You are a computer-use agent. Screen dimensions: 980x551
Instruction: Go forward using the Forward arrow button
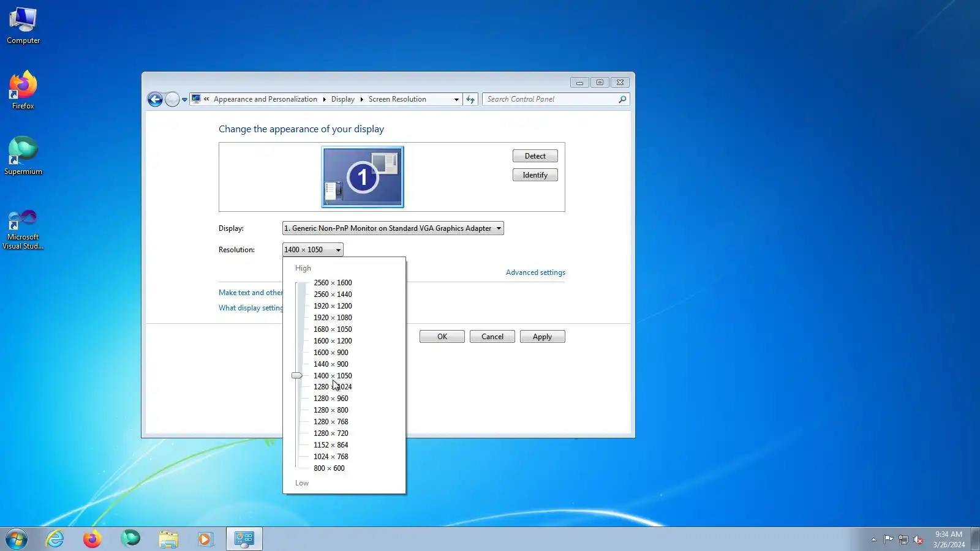point(173,99)
